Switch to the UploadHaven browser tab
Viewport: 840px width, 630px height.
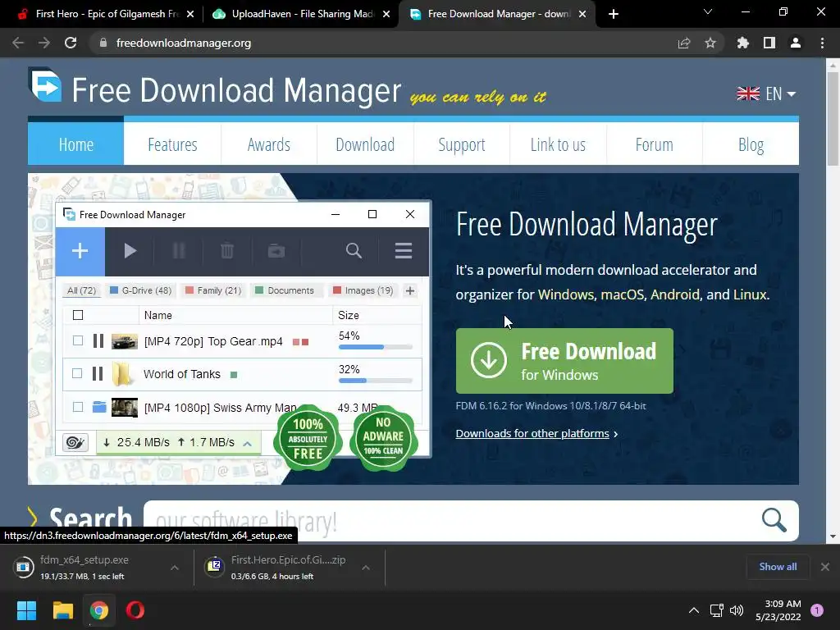[302, 14]
